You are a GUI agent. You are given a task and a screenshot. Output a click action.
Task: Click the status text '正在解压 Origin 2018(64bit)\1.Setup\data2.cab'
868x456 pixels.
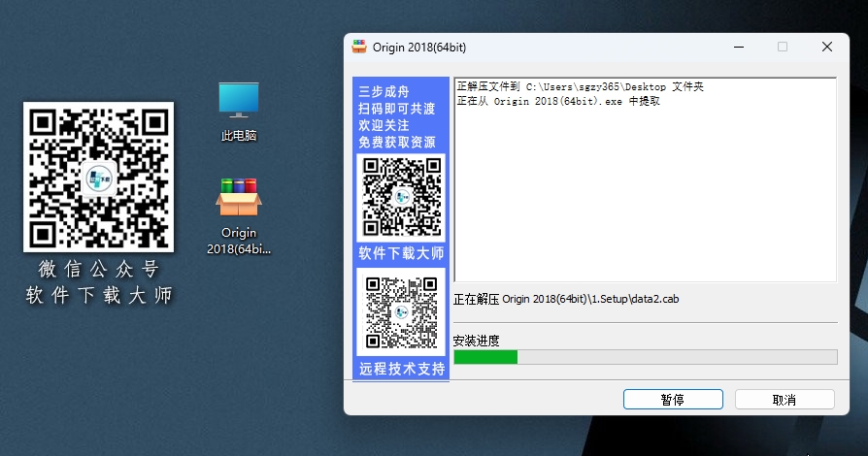pyautogui.click(x=566, y=300)
